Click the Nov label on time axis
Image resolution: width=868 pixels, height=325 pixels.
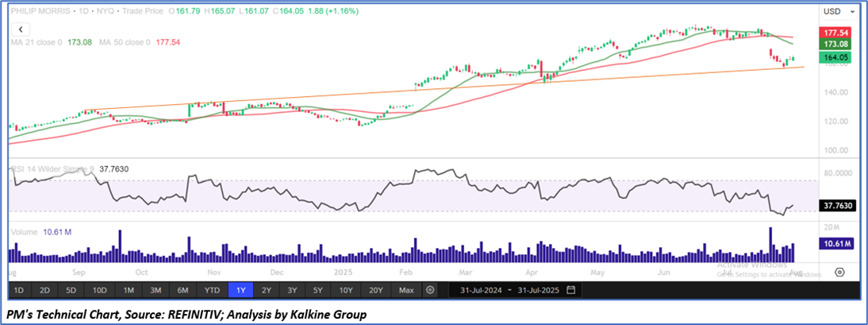point(213,273)
